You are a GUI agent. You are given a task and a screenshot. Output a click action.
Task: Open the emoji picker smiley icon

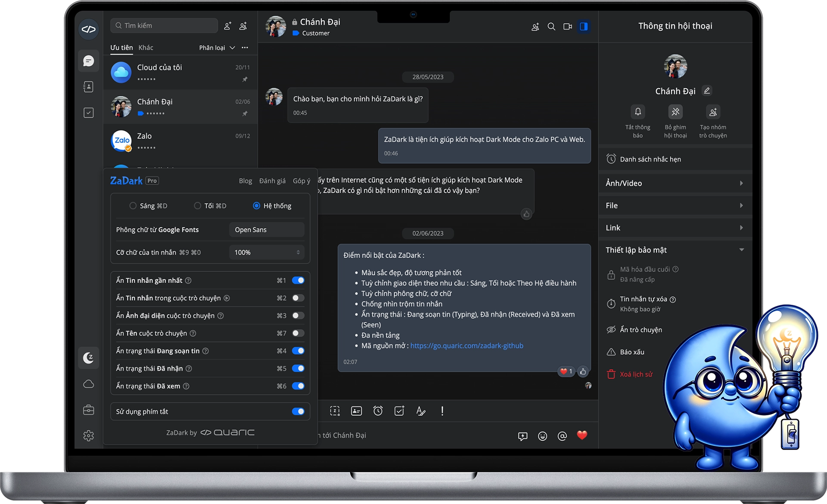pyautogui.click(x=542, y=436)
